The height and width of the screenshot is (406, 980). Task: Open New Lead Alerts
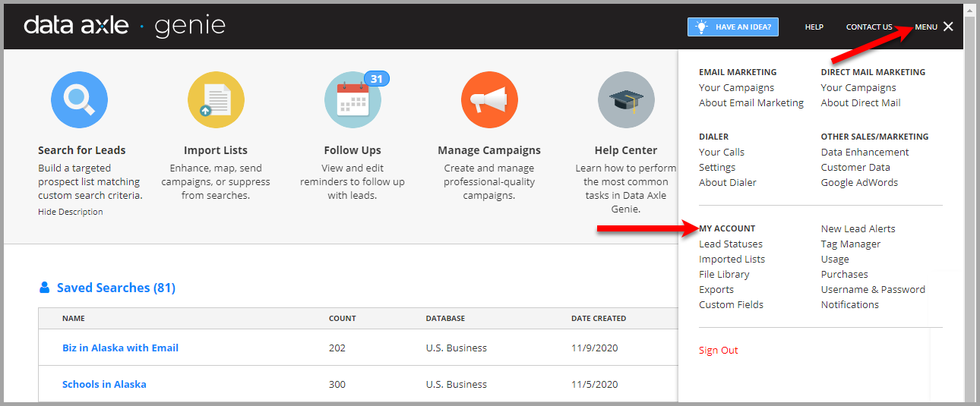(x=858, y=228)
